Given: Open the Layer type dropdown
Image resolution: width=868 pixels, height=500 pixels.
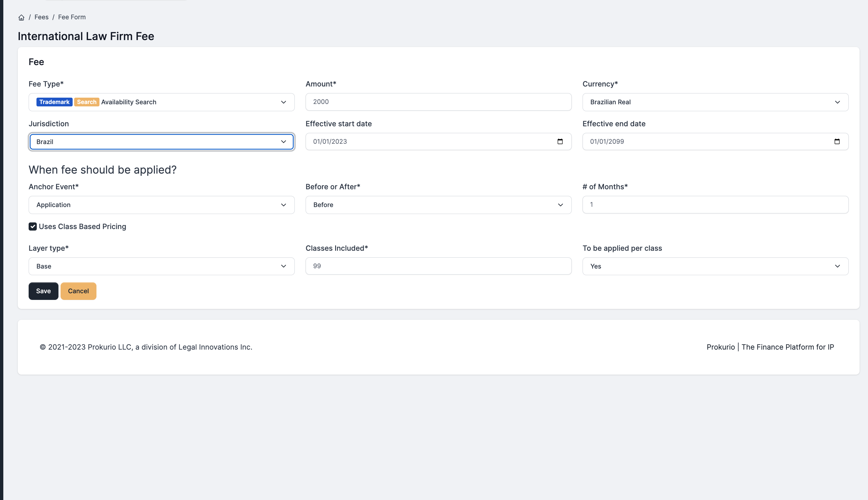Looking at the screenshot, I should (161, 266).
